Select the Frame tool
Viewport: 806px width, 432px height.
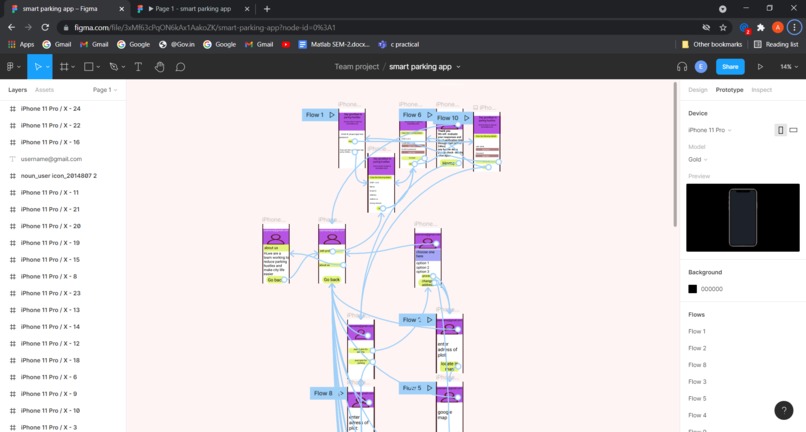(64, 67)
